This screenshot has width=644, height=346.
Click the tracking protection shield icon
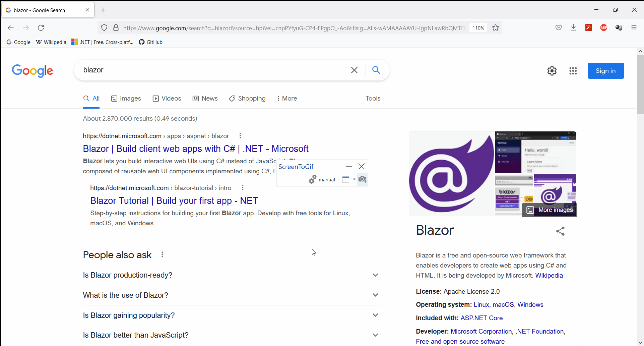(104, 28)
